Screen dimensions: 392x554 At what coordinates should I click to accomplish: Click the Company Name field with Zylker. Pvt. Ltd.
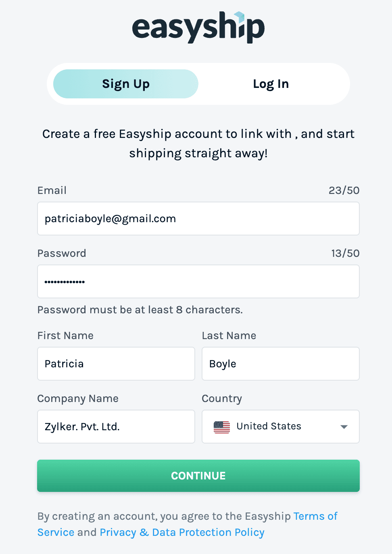116,426
